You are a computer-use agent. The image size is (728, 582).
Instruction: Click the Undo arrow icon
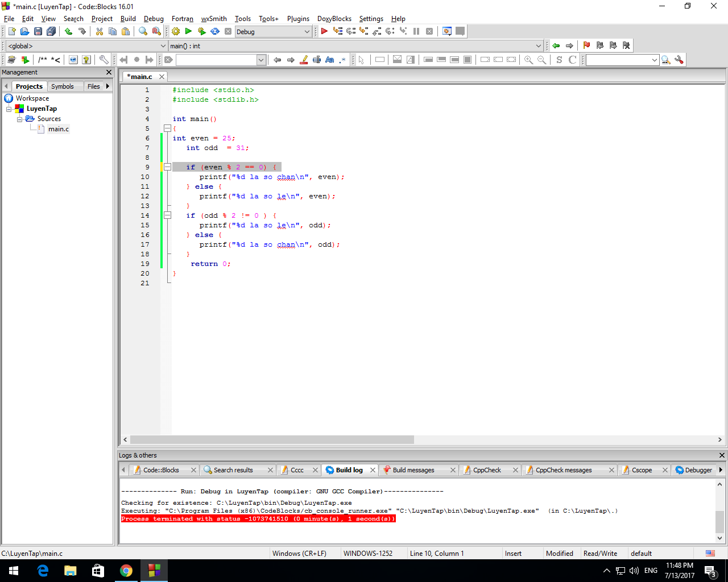tap(68, 31)
